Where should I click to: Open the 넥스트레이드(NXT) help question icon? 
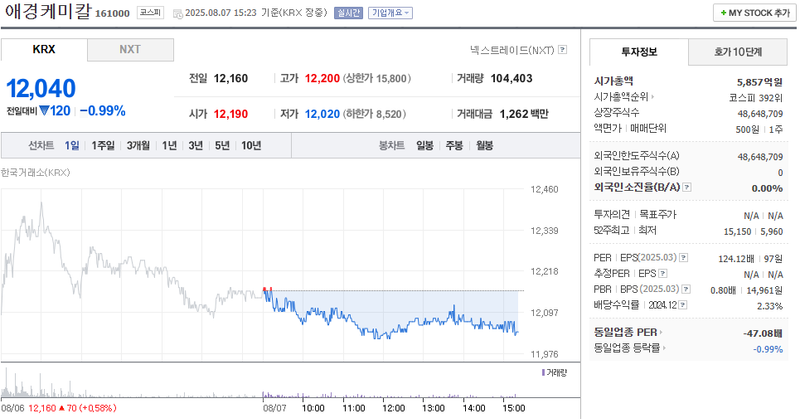pos(562,50)
